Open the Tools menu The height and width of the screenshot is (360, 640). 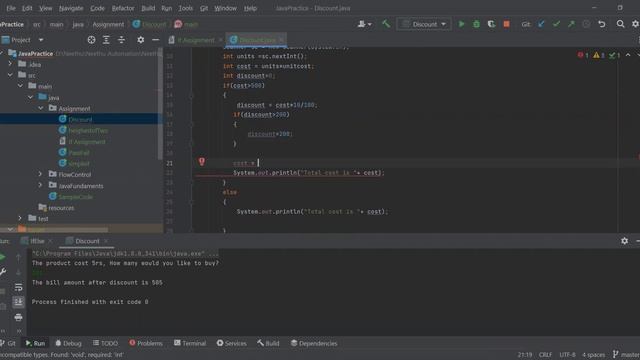pos(185,8)
